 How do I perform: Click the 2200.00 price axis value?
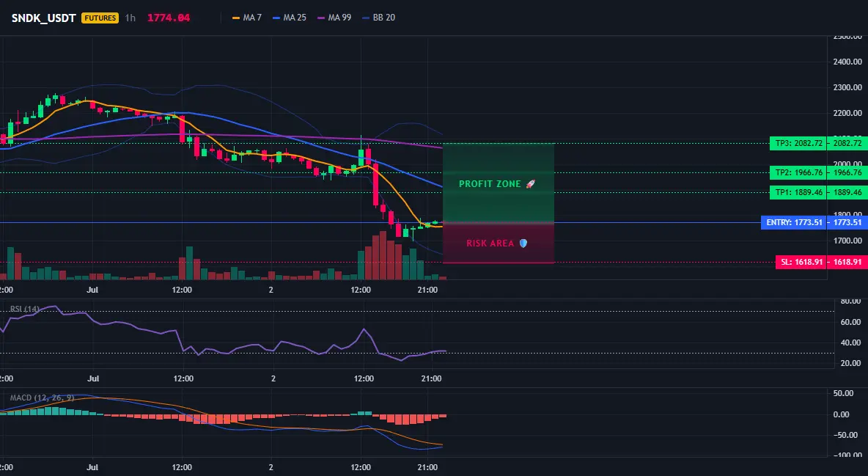click(x=847, y=113)
